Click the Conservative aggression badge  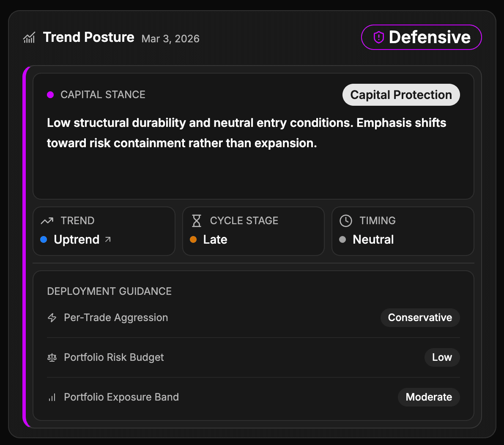click(x=420, y=318)
